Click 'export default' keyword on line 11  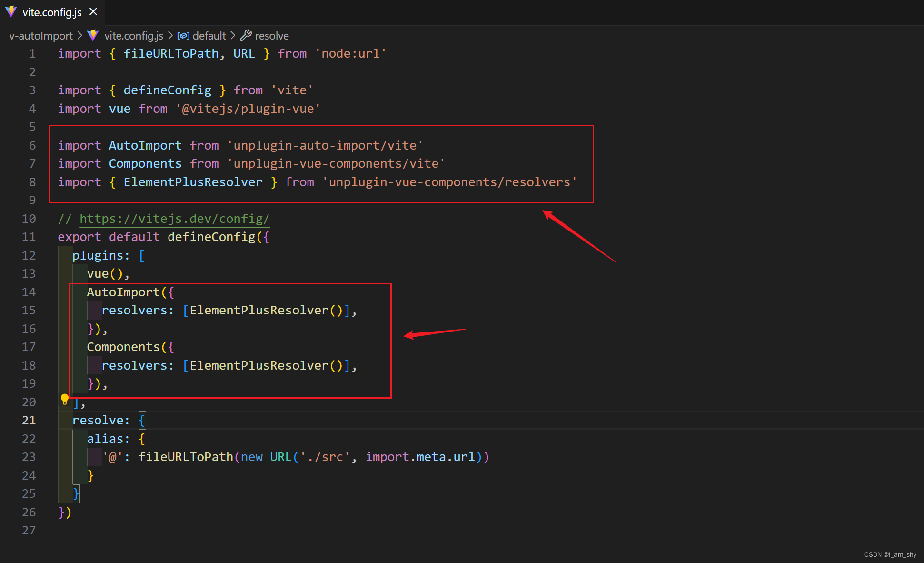pos(109,237)
